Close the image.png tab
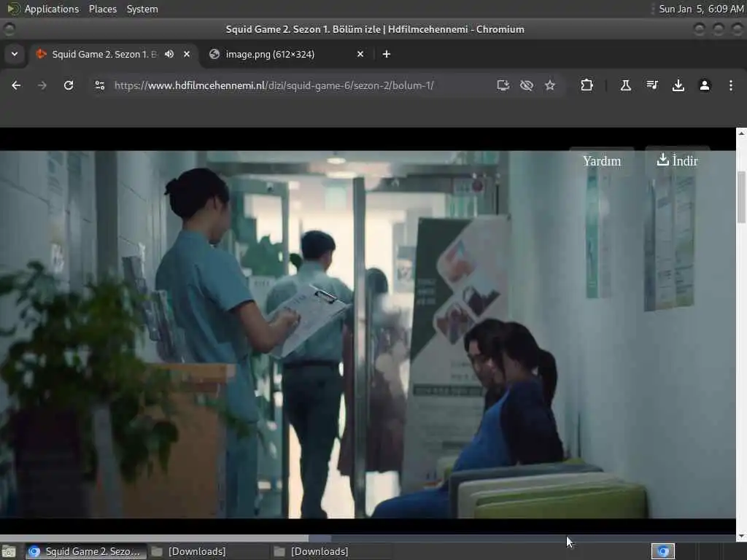Image resolution: width=747 pixels, height=560 pixels. (x=360, y=54)
